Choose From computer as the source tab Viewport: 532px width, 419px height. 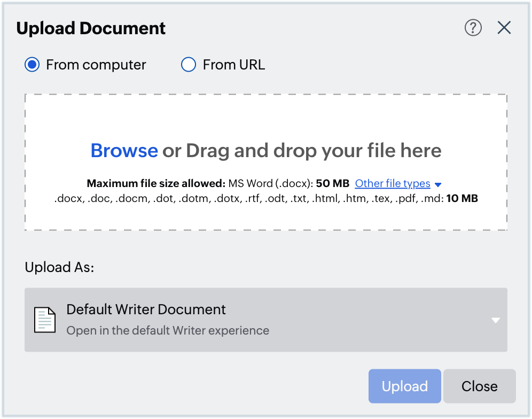point(33,64)
